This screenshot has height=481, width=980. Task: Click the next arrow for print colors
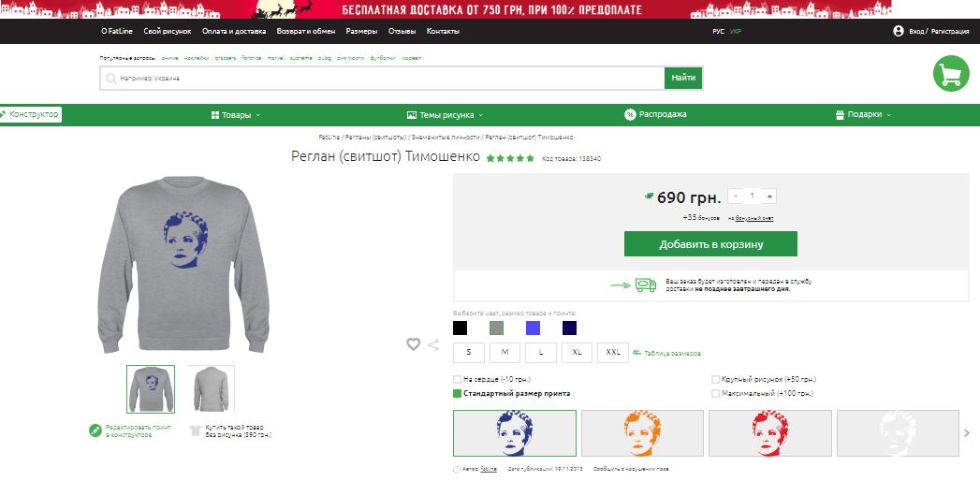coord(967,432)
